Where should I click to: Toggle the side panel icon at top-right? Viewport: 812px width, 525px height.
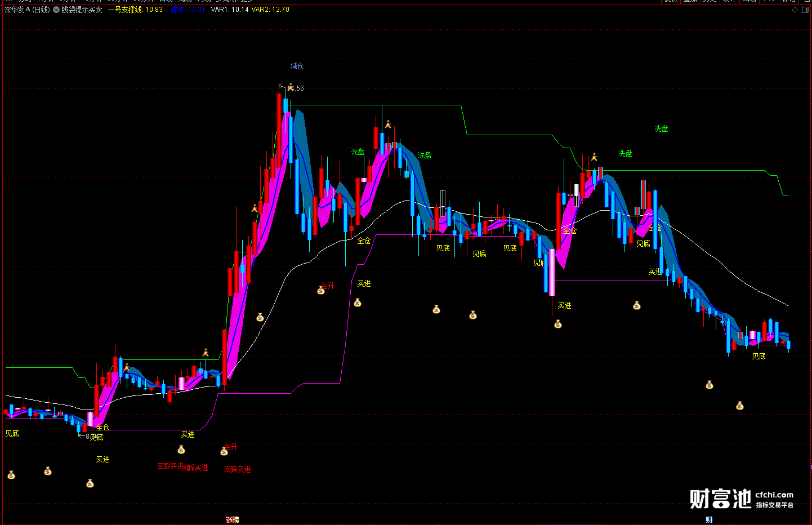(x=805, y=10)
